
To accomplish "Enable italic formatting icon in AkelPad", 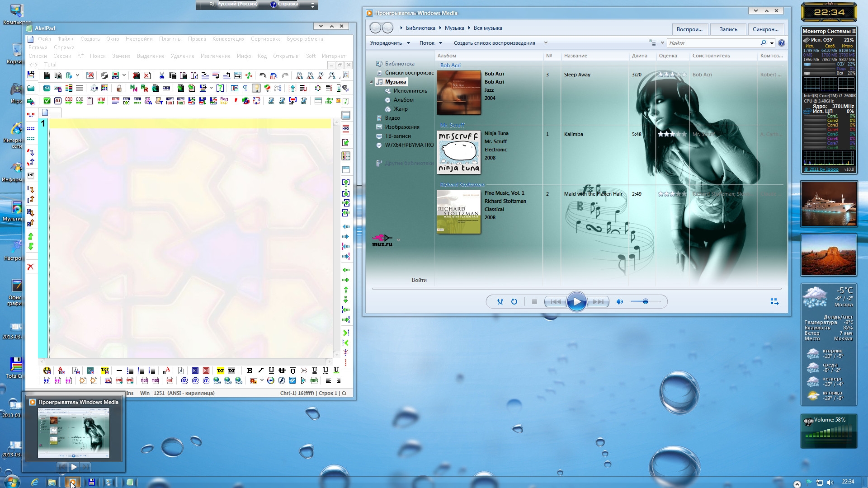I will (x=260, y=371).
